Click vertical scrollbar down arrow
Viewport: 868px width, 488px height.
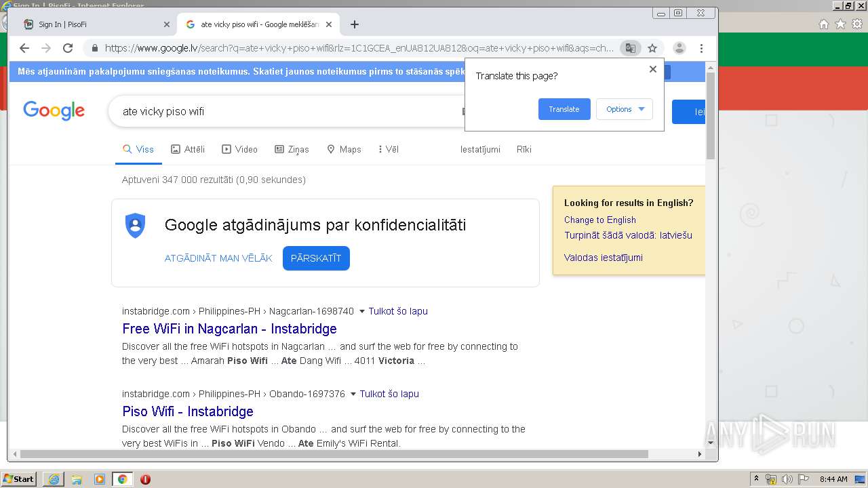click(711, 443)
